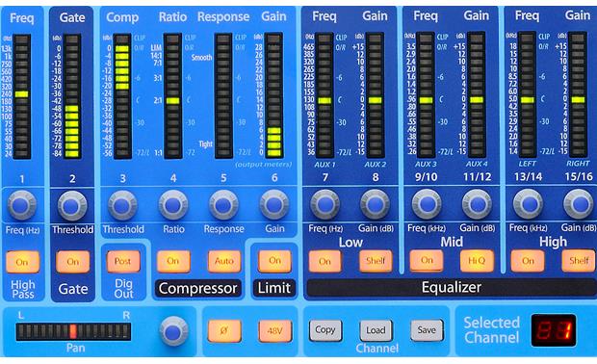Click the compressor Ratio knob
Image resolution: width=597 pixels, height=364 pixels.
(173, 205)
